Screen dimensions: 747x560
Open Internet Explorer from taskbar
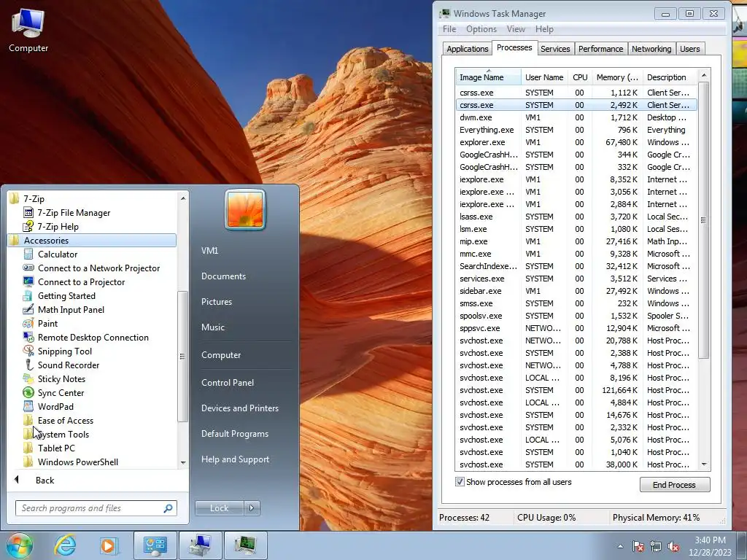click(65, 545)
